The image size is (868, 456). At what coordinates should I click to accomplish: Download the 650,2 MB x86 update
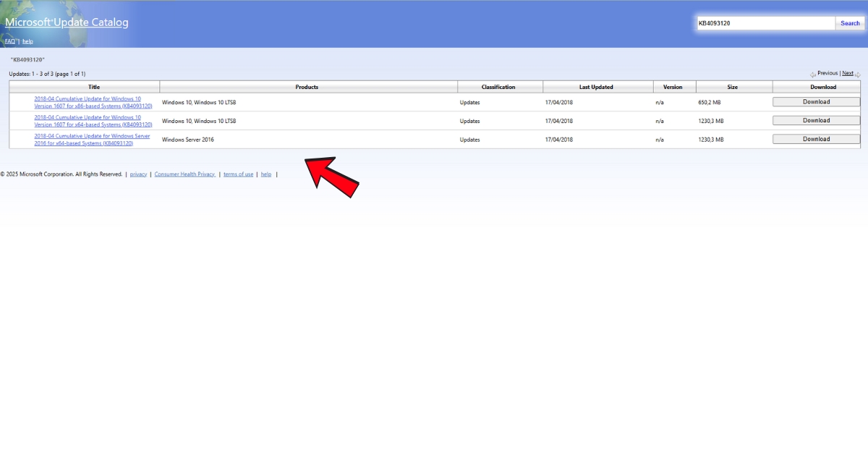coord(816,102)
